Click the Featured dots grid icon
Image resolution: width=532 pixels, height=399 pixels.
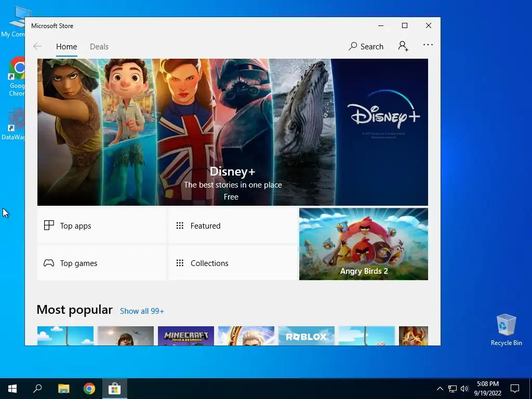[x=180, y=225]
